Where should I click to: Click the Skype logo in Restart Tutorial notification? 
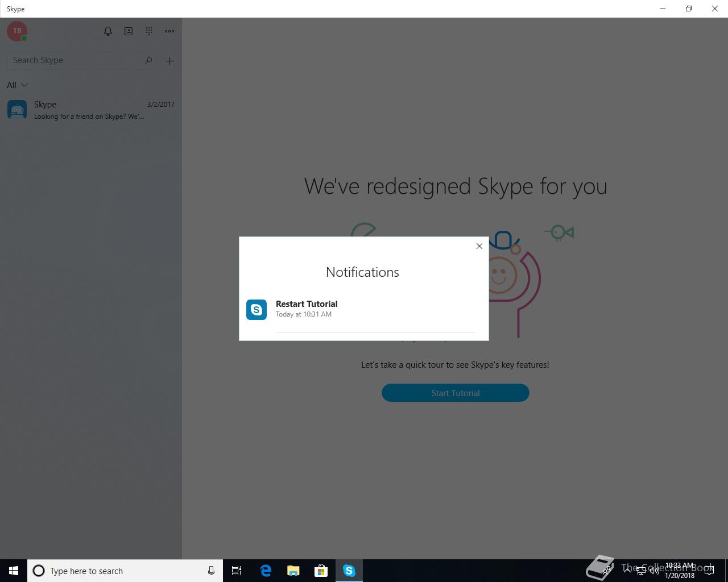(x=257, y=310)
